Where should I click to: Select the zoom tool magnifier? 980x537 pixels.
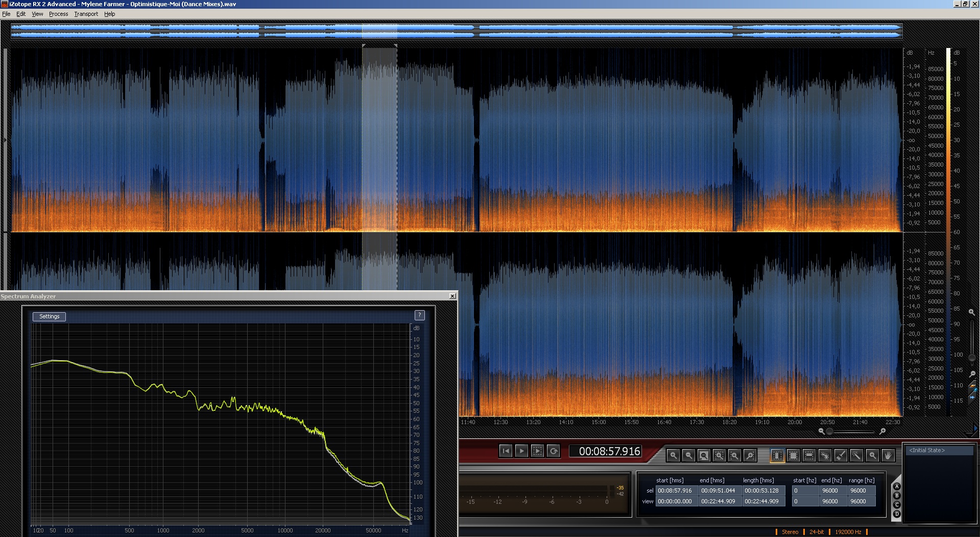[872, 455]
